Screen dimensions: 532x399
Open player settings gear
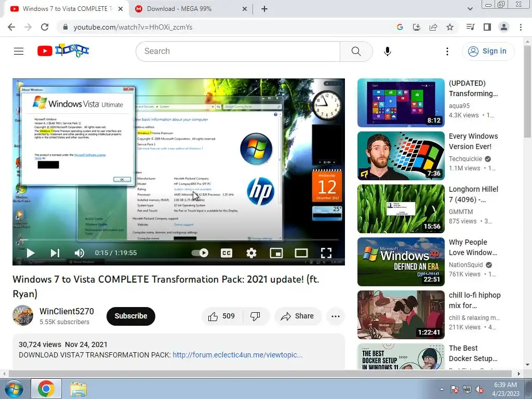tap(251, 253)
